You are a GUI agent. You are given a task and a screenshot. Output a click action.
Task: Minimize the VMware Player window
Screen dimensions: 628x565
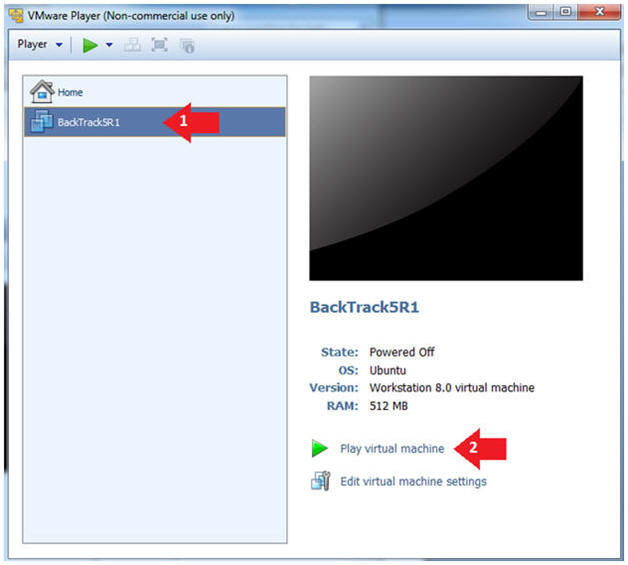click(541, 12)
